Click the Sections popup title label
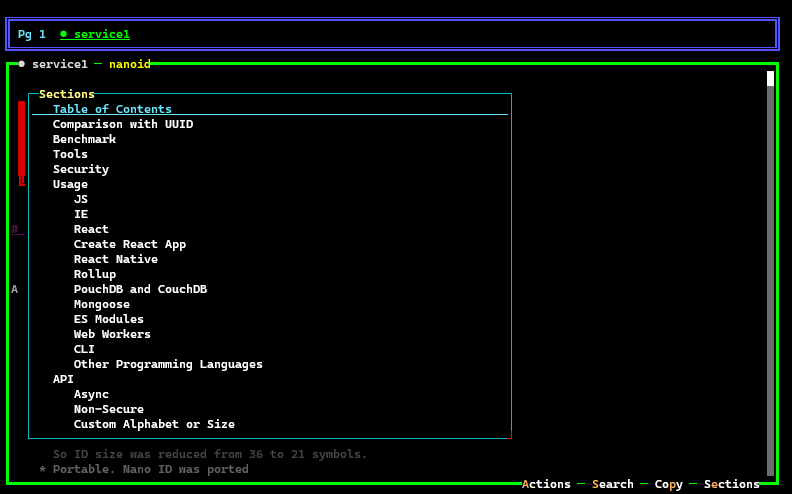 point(67,94)
